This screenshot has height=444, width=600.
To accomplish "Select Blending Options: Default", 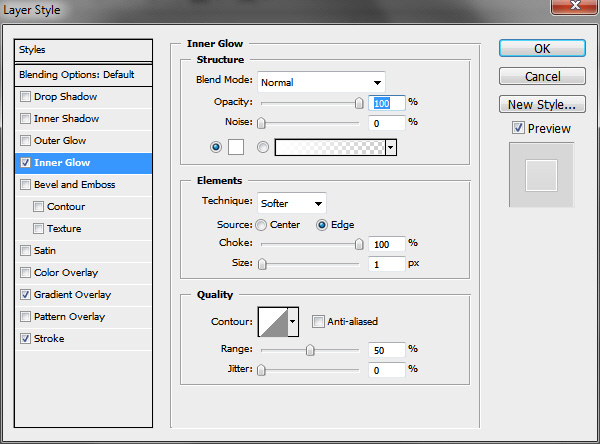I will pos(83,75).
